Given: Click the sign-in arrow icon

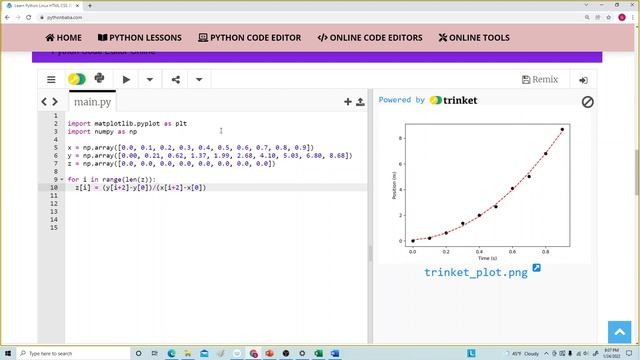Looking at the screenshot, I should point(583,80).
